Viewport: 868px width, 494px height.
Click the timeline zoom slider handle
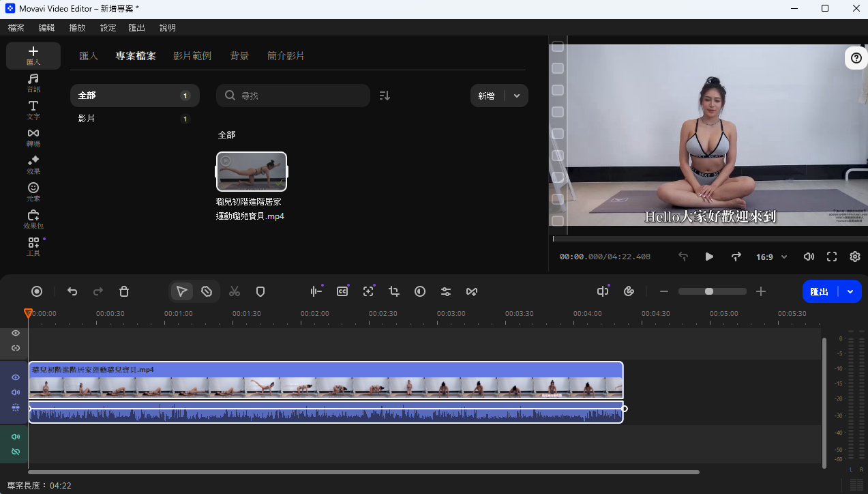tap(709, 291)
